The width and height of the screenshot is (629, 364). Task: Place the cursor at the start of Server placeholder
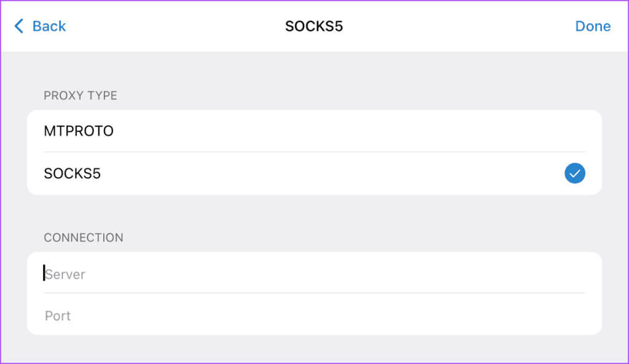coord(44,273)
